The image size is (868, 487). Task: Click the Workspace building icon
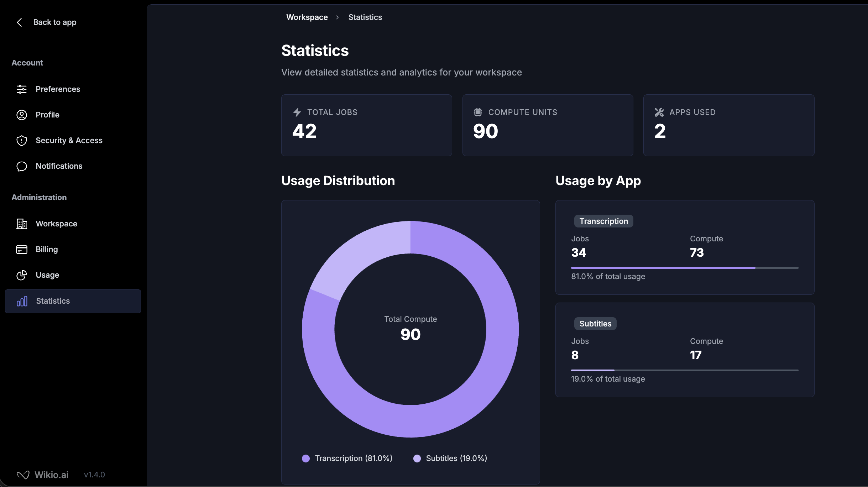click(22, 224)
